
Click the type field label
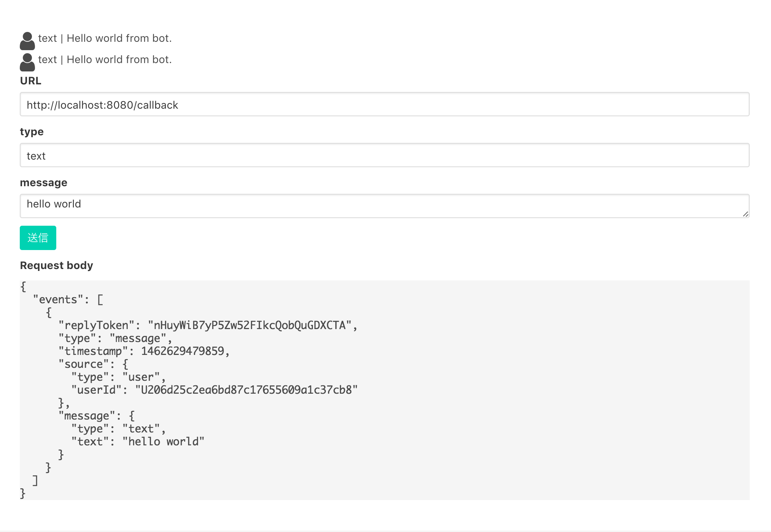click(x=32, y=132)
